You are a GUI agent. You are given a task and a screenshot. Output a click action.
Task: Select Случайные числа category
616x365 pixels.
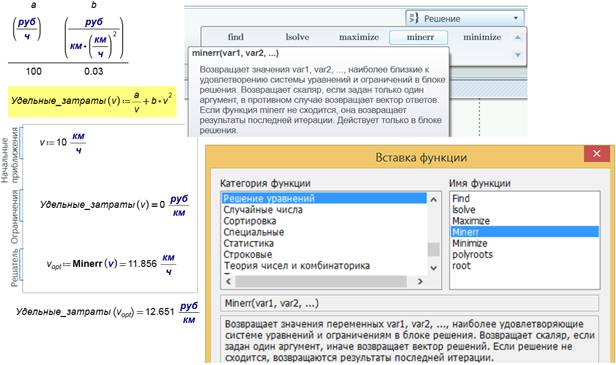pyautogui.click(x=263, y=210)
